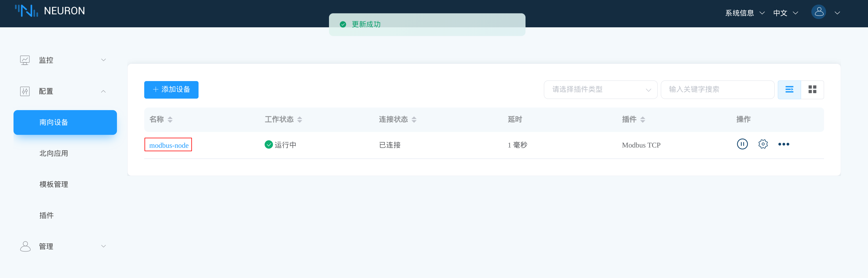Click the 运行中 status text

pyautogui.click(x=285, y=145)
